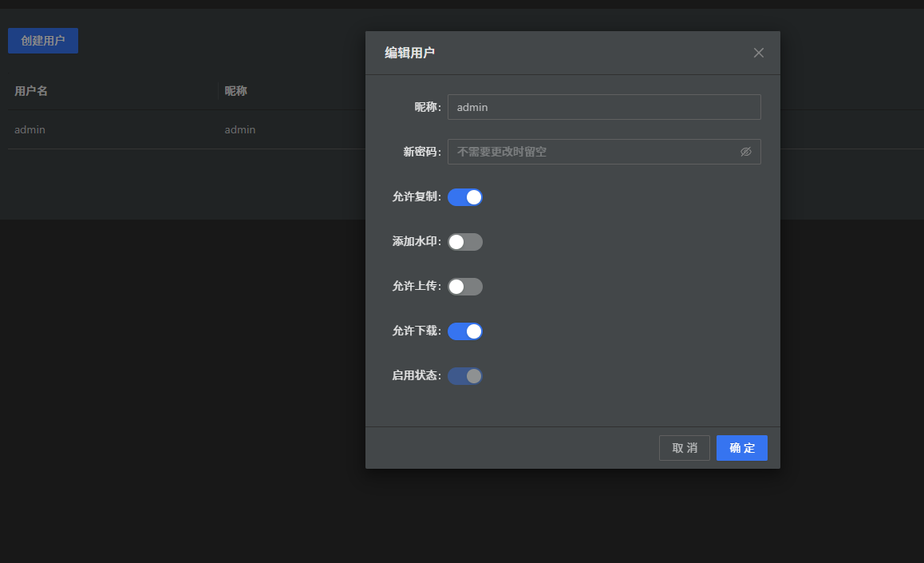Close the 编辑用户 dialog with X

[759, 53]
